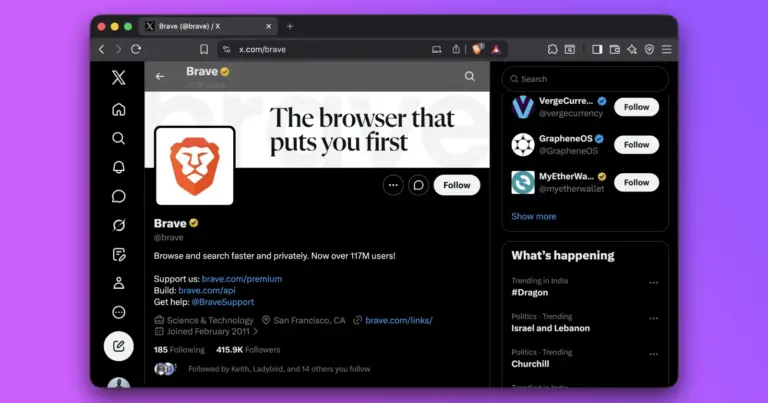Viewport: 768px width, 403px height.
Task: Open Explore in the X sidebar
Action: pos(119,138)
